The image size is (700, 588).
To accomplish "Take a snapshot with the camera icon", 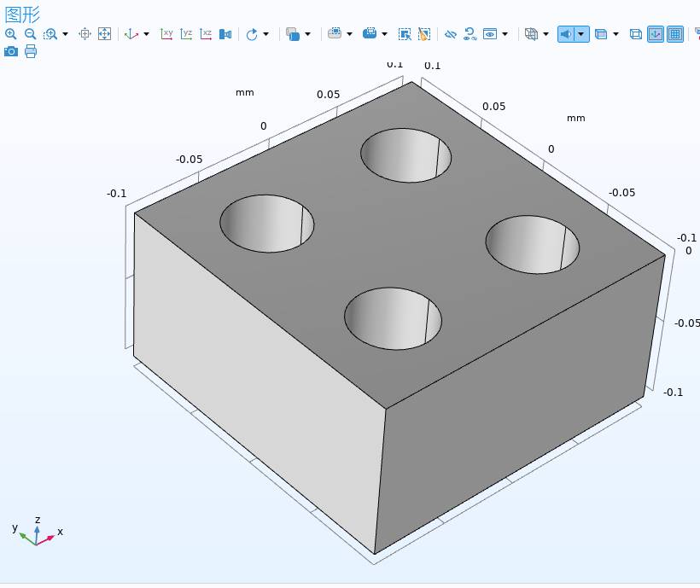I will [10, 51].
